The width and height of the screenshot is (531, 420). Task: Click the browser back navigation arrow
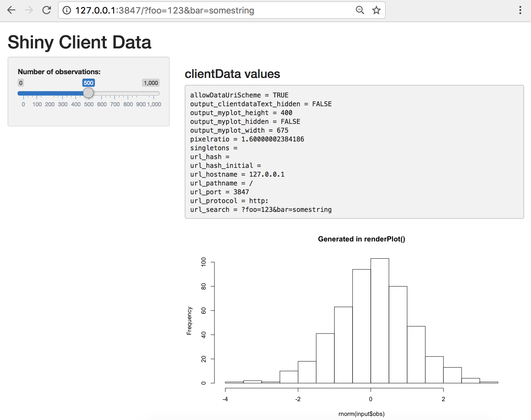click(x=11, y=10)
